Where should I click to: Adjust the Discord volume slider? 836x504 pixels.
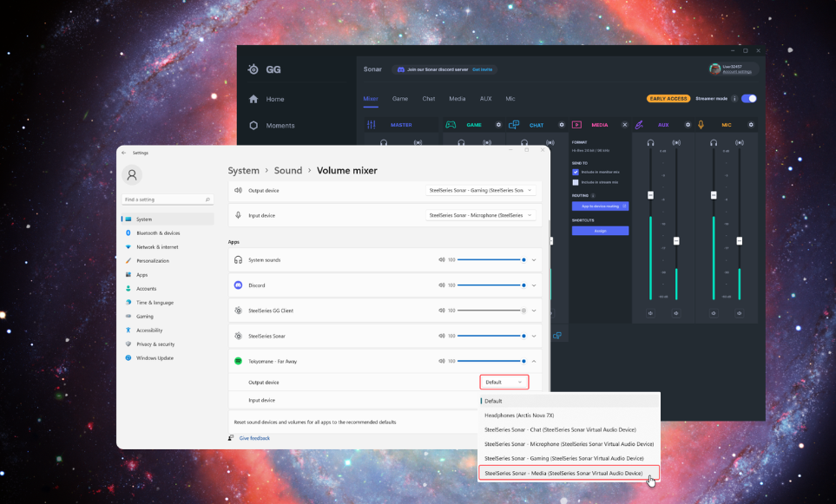[491, 285]
